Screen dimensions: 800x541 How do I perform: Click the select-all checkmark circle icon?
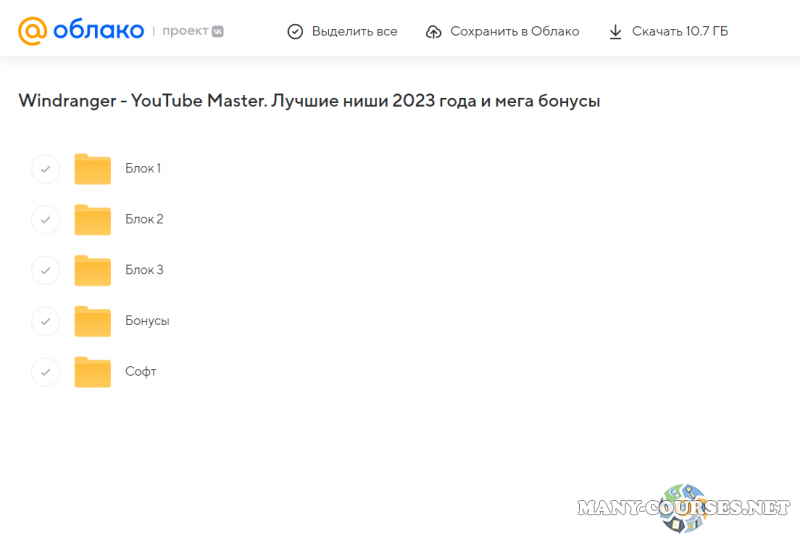click(295, 32)
